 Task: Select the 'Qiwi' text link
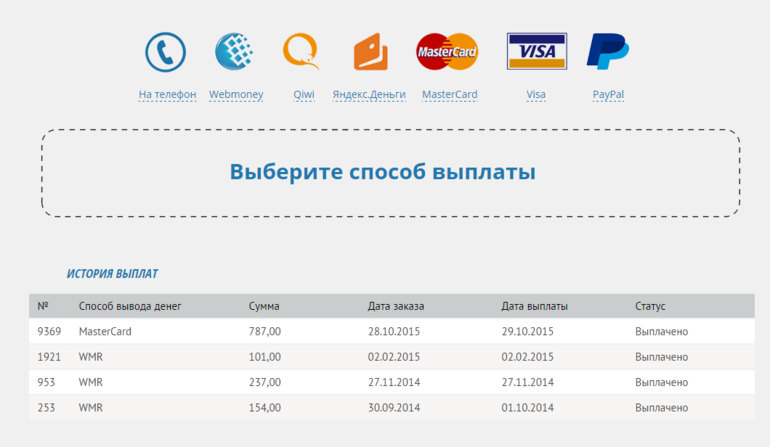click(x=304, y=95)
